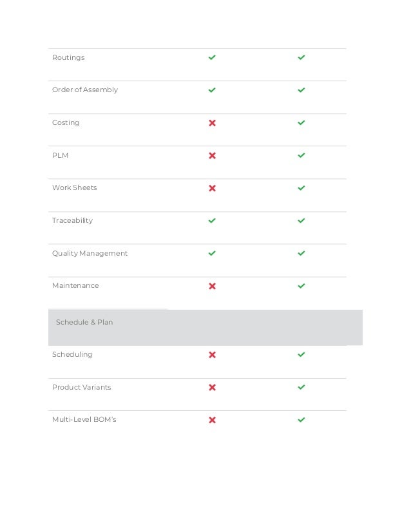Viewport: 411px width, 532px height.
Task: Click the Product Variants label
Action: click(81, 387)
